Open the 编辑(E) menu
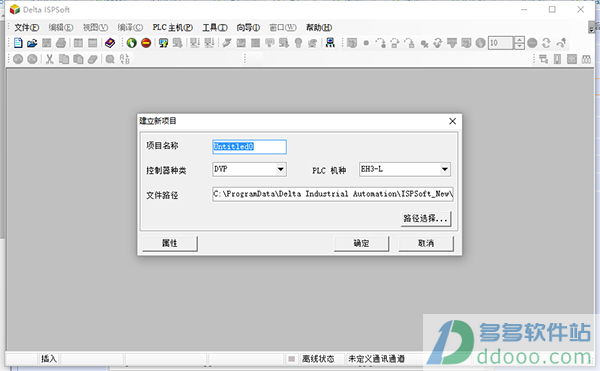This screenshot has height=371, width=600. coord(61,28)
